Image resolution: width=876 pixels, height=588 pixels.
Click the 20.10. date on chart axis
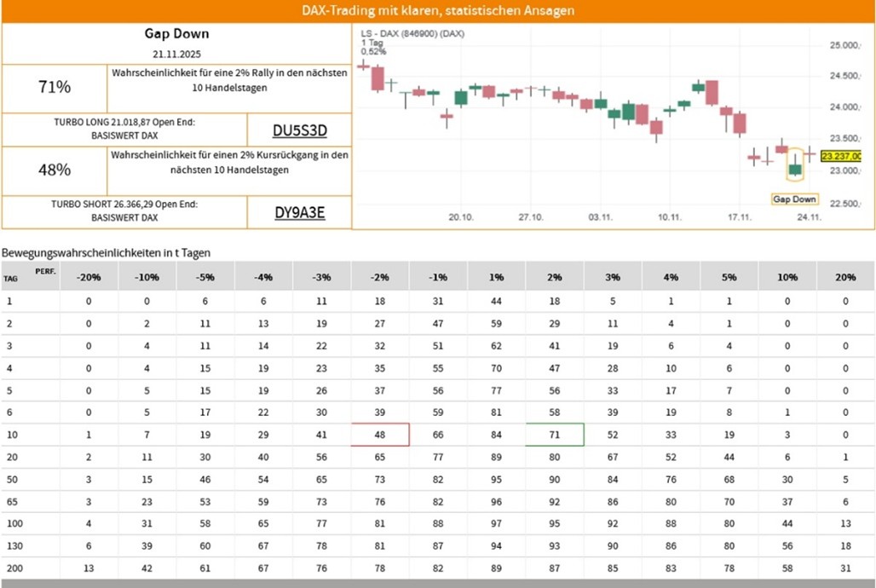point(461,217)
